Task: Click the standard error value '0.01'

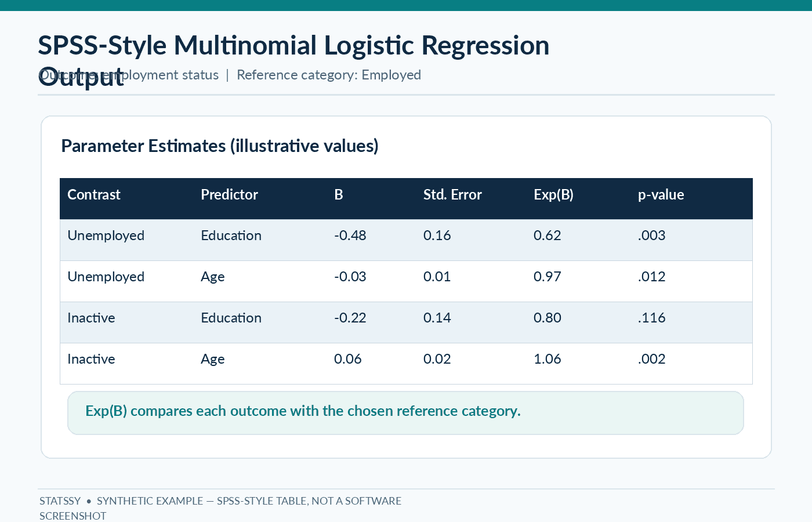Action: [437, 277]
